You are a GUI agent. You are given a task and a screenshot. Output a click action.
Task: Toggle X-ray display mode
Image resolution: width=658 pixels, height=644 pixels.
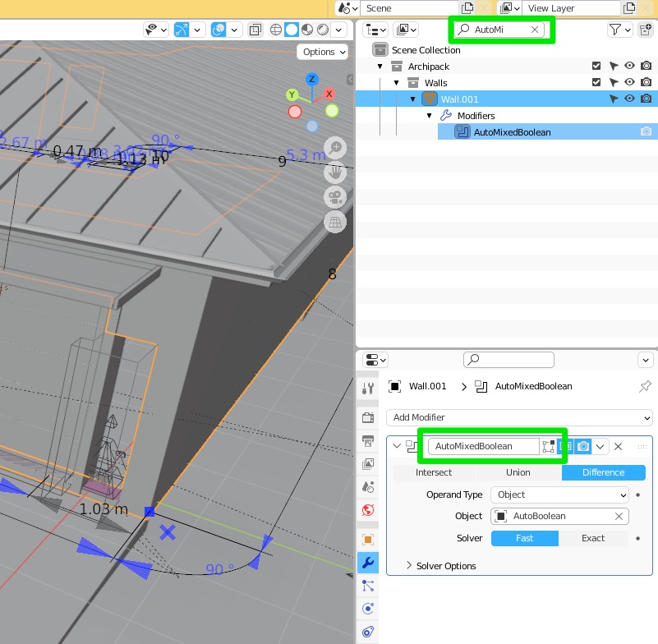click(x=255, y=30)
